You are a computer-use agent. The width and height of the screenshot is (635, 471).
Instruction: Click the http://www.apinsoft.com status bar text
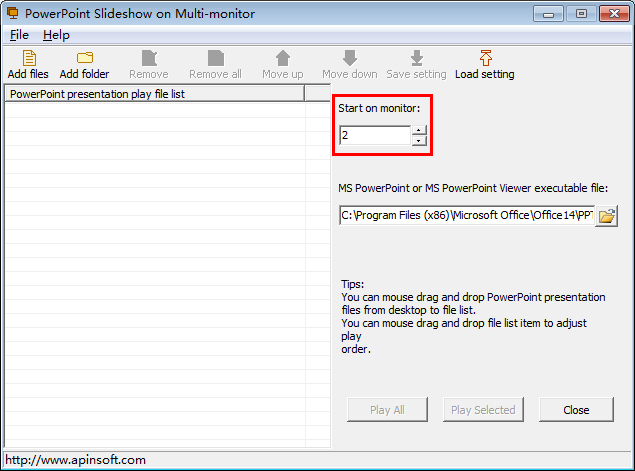(x=75, y=460)
